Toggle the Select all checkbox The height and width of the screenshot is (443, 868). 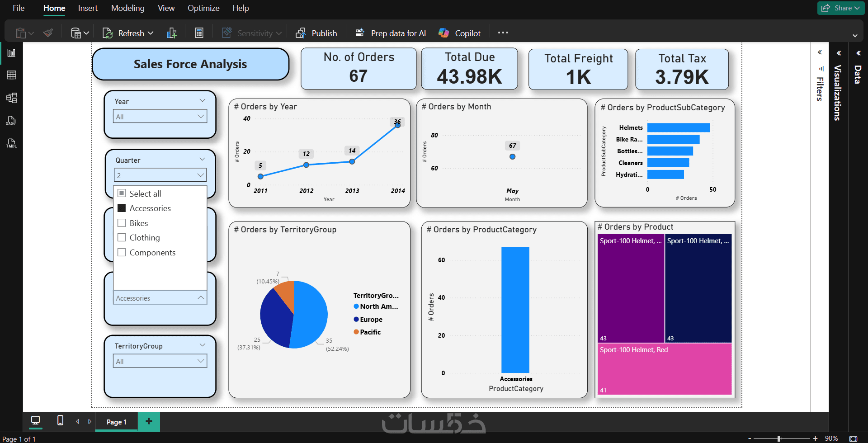click(122, 193)
